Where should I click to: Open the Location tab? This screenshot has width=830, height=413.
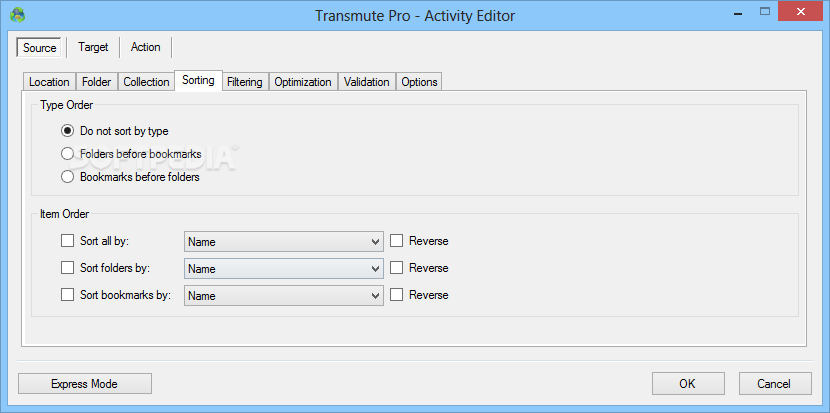click(49, 82)
